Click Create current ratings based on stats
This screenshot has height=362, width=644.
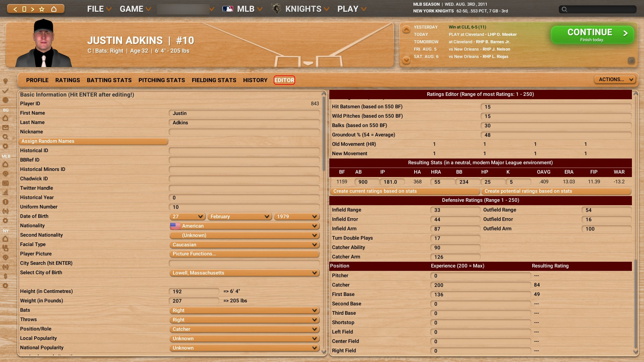pos(405,191)
